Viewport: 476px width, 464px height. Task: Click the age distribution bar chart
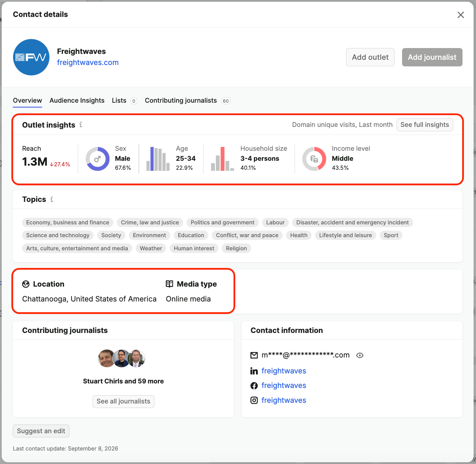pos(158,159)
